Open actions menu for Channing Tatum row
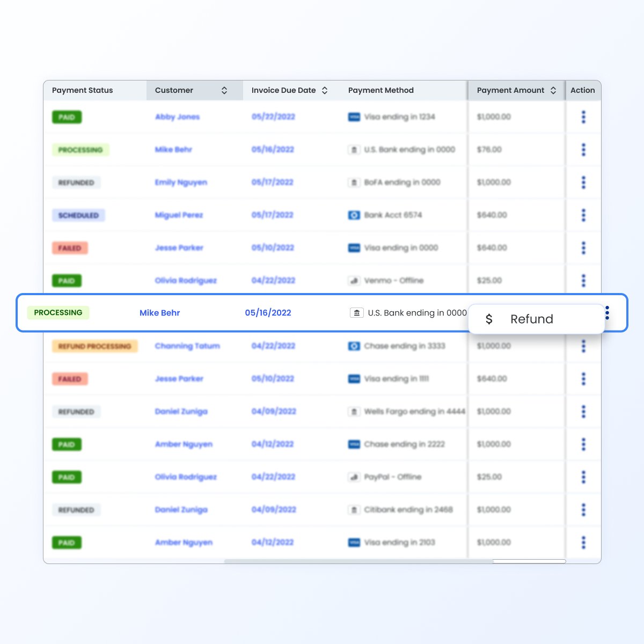 tap(583, 346)
